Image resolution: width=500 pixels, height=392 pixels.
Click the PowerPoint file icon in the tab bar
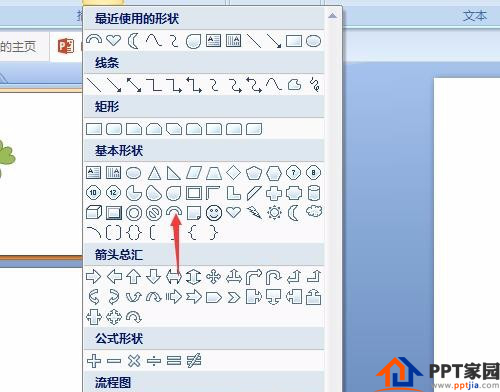(x=66, y=46)
